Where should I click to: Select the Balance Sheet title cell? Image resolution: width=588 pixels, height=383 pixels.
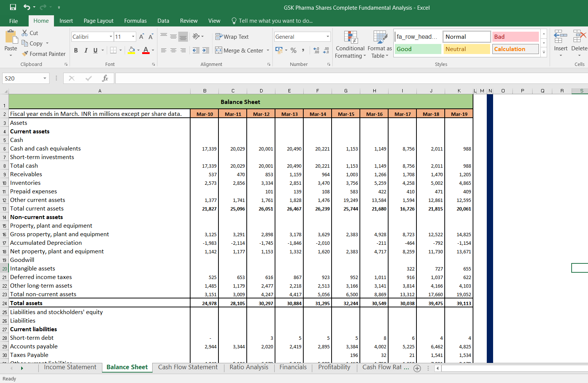[x=241, y=102]
